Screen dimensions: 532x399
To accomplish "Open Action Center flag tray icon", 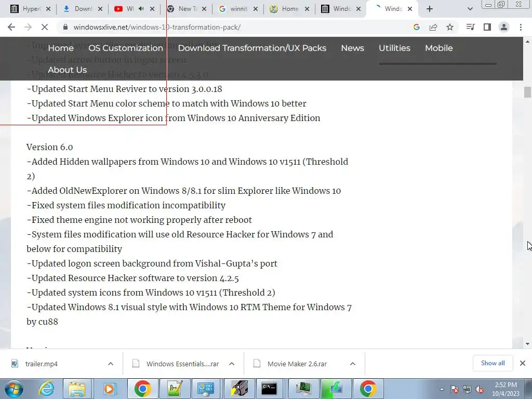I will point(455,389).
